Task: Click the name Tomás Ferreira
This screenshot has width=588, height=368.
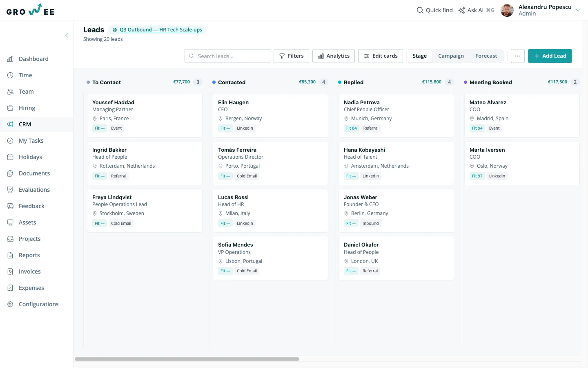Action: click(x=237, y=150)
